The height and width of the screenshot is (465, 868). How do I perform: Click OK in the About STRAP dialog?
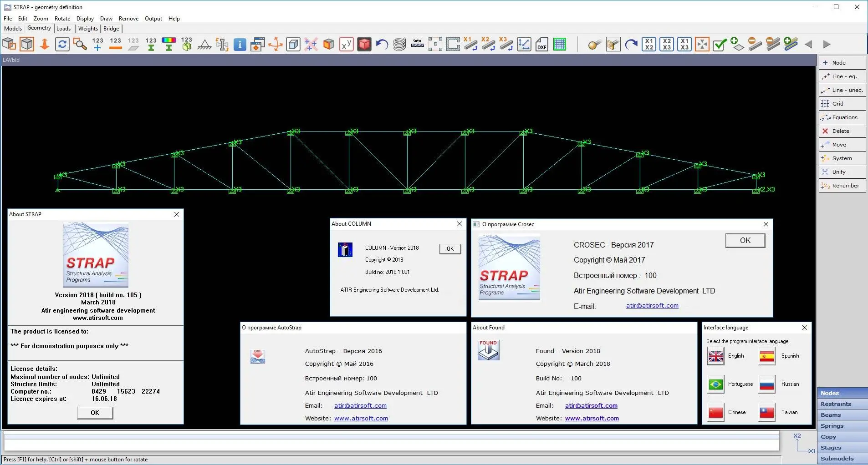[95, 413]
